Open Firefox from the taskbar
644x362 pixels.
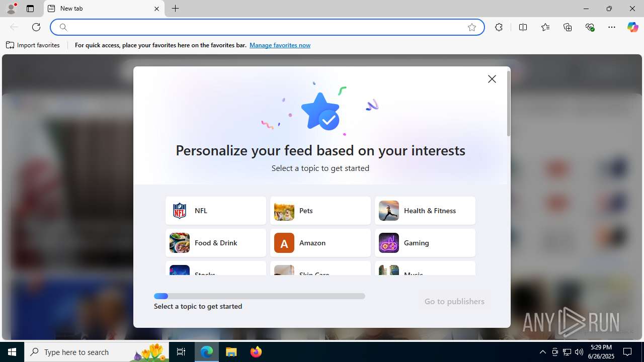coord(256,352)
